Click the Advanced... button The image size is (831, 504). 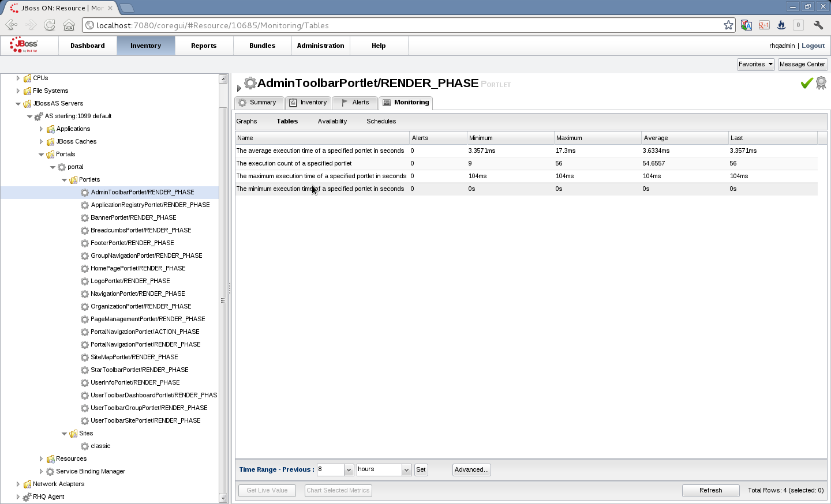[x=471, y=469]
